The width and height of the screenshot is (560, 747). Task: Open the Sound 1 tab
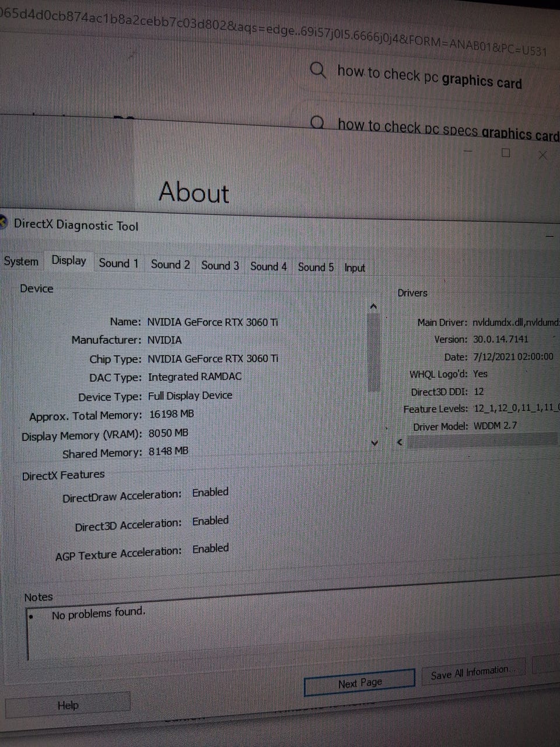pyautogui.click(x=118, y=263)
